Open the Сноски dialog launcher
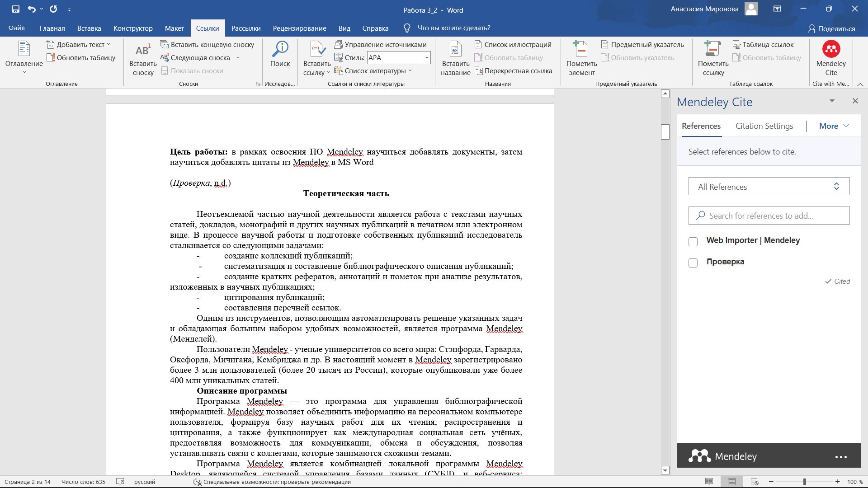Image resolution: width=868 pixels, height=488 pixels. coord(258,84)
